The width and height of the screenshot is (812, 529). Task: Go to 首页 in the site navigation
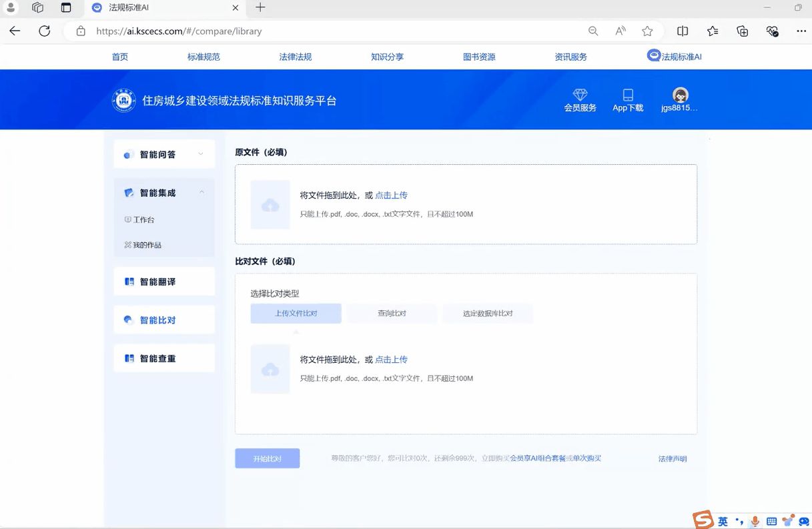[x=120, y=57]
